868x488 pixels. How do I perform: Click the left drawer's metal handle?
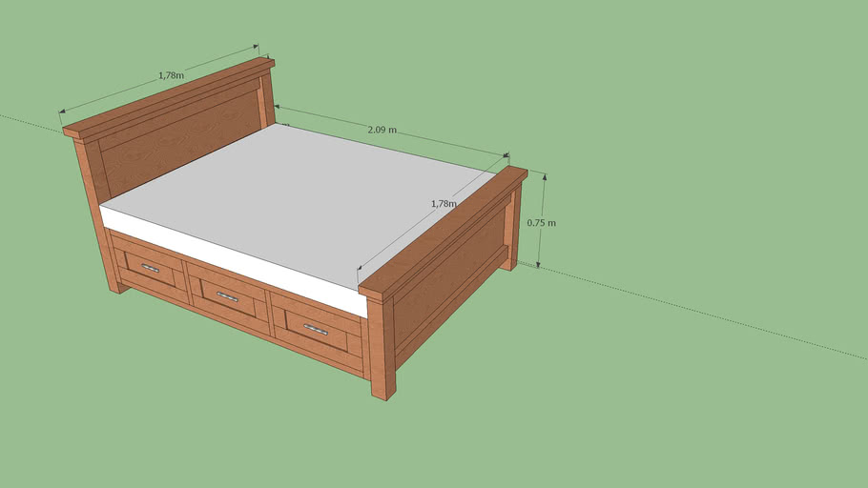[x=150, y=268]
